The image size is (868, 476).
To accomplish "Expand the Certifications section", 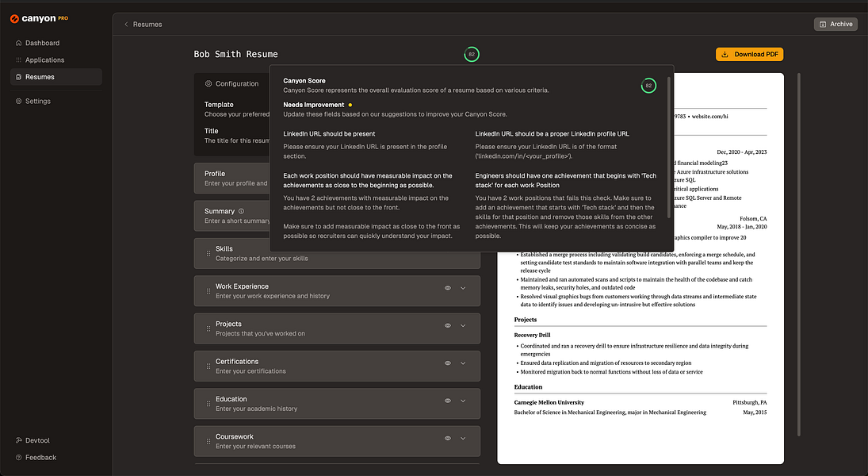I will 464,363.
